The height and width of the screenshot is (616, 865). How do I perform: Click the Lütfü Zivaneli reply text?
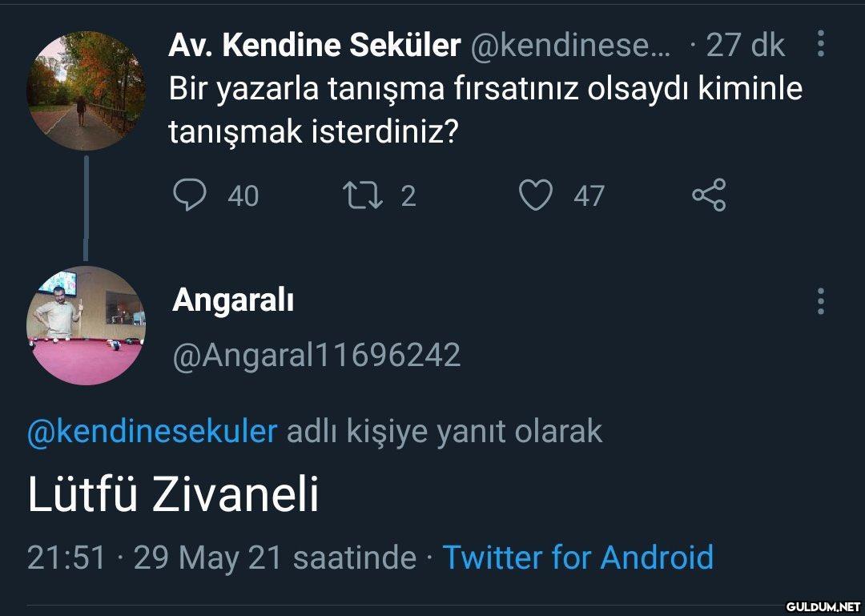click(173, 494)
